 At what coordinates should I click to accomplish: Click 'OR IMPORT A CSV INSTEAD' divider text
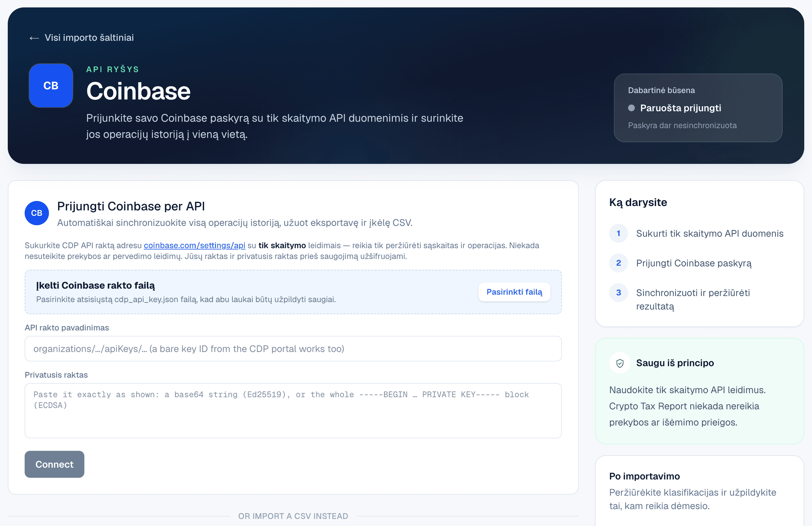tap(293, 516)
